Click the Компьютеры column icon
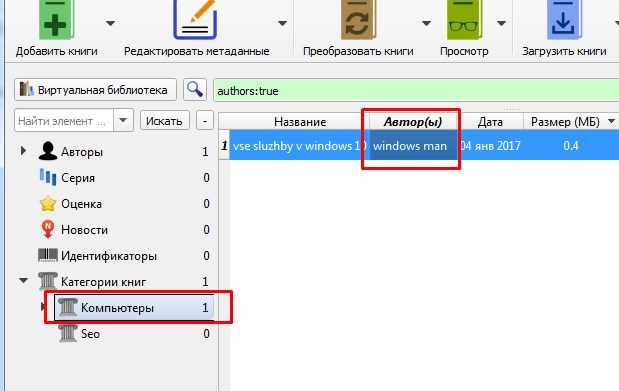Viewport: 619px width, 391px height. pyautogui.click(x=68, y=307)
